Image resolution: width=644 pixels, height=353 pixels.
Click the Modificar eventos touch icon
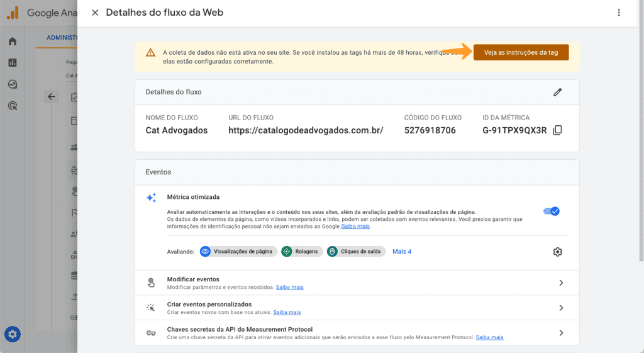pyautogui.click(x=151, y=283)
